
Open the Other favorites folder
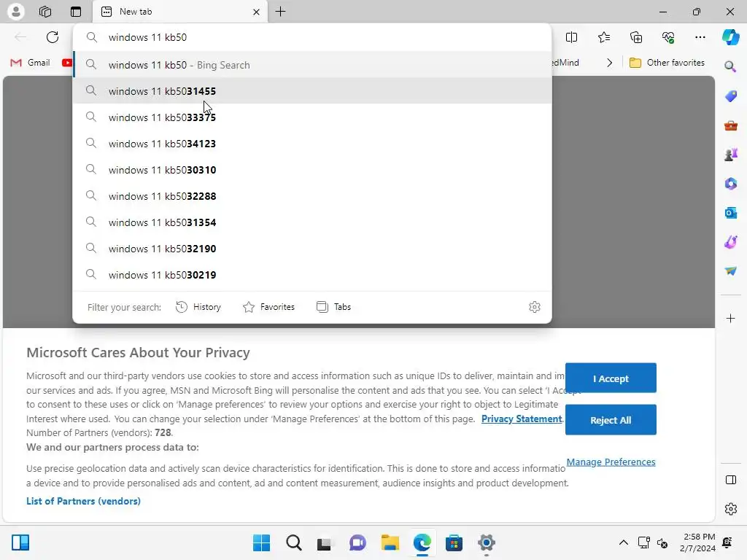pyautogui.click(x=667, y=63)
